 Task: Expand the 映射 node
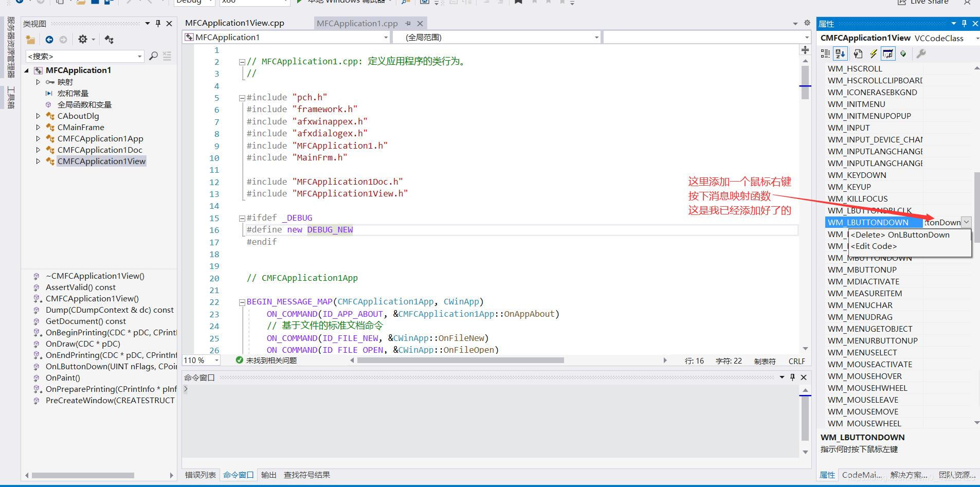(38, 82)
